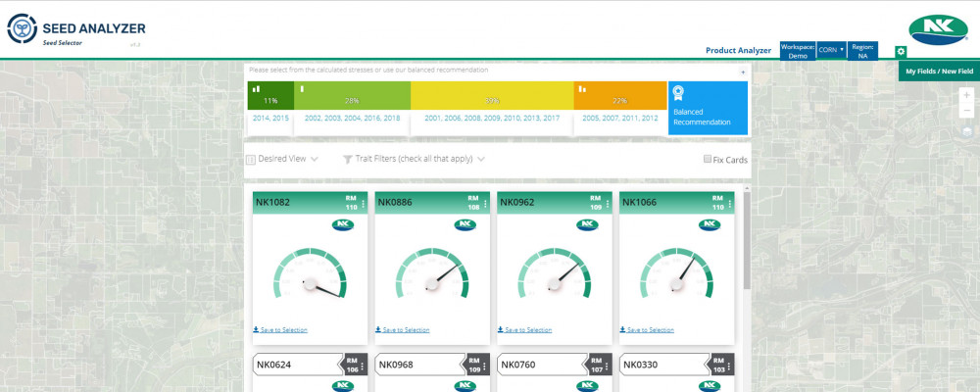Save NK0886 to Selection
Image resolution: width=980 pixels, height=392 pixels.
point(403,329)
